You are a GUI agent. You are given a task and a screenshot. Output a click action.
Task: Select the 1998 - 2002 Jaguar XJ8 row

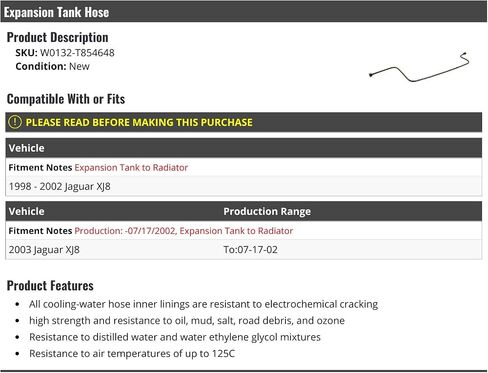point(244,186)
